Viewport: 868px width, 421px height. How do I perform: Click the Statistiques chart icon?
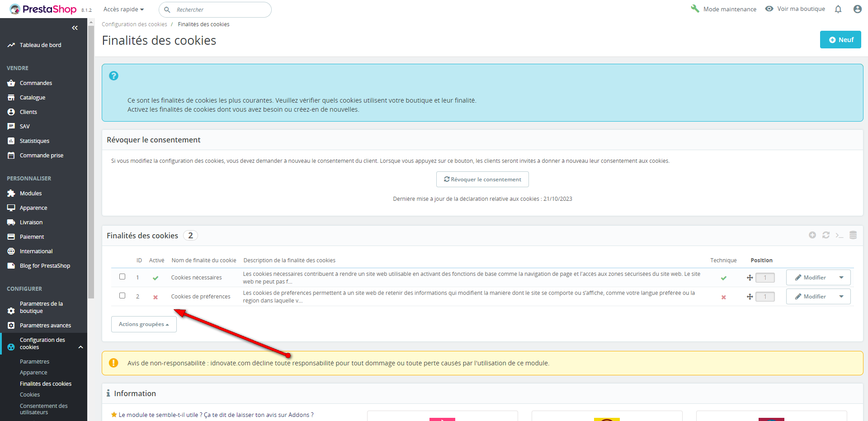[11, 141]
